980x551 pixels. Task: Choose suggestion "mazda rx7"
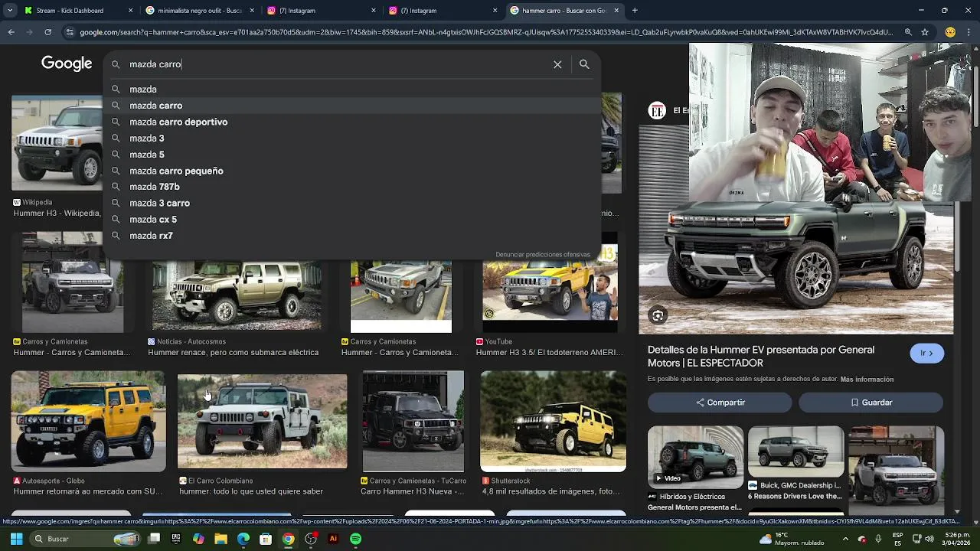(x=352, y=236)
